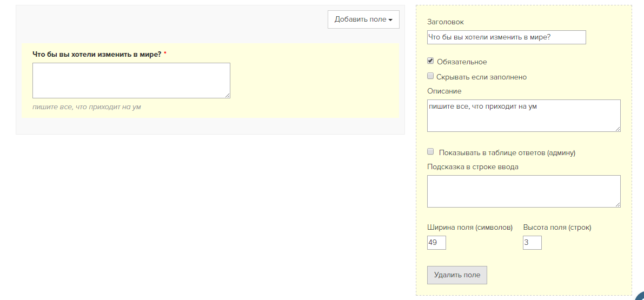
Task: Click the Высота поля (строк) label
Action: pos(557,227)
